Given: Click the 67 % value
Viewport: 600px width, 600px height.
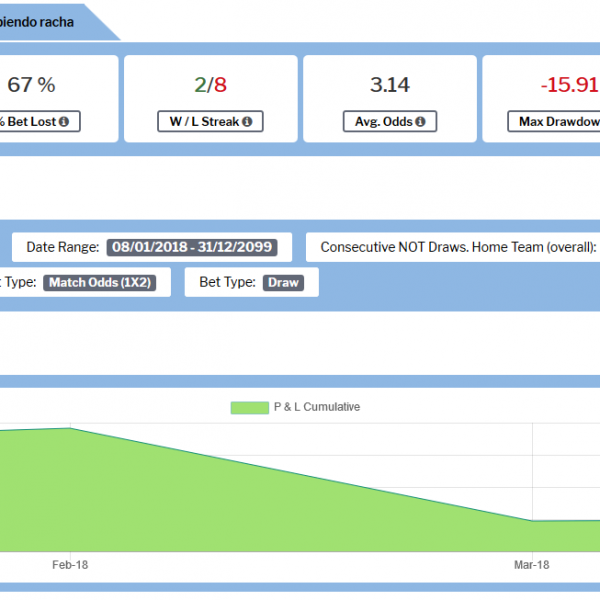Looking at the screenshot, I should coord(31,85).
